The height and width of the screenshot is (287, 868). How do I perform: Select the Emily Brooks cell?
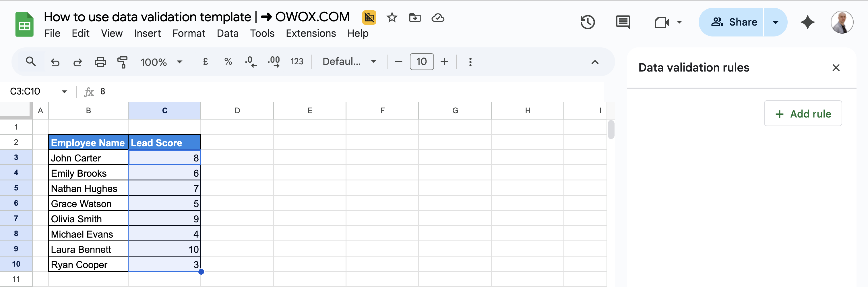88,173
